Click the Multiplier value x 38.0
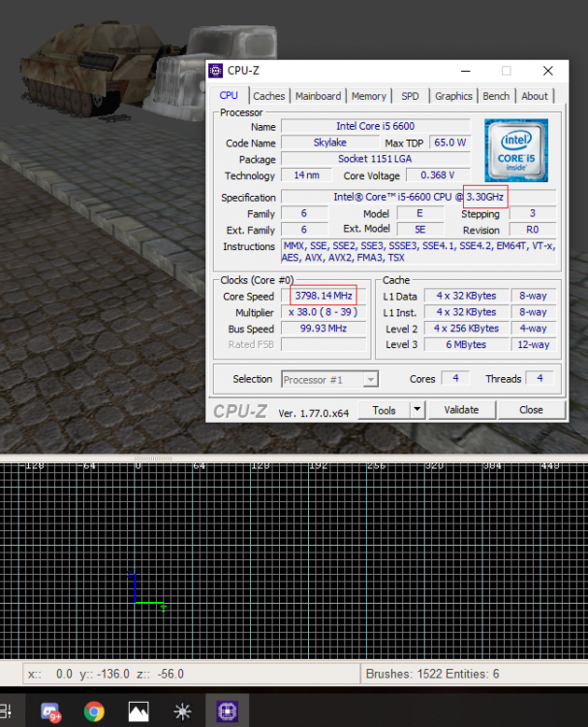The height and width of the screenshot is (727, 588). [x=324, y=312]
